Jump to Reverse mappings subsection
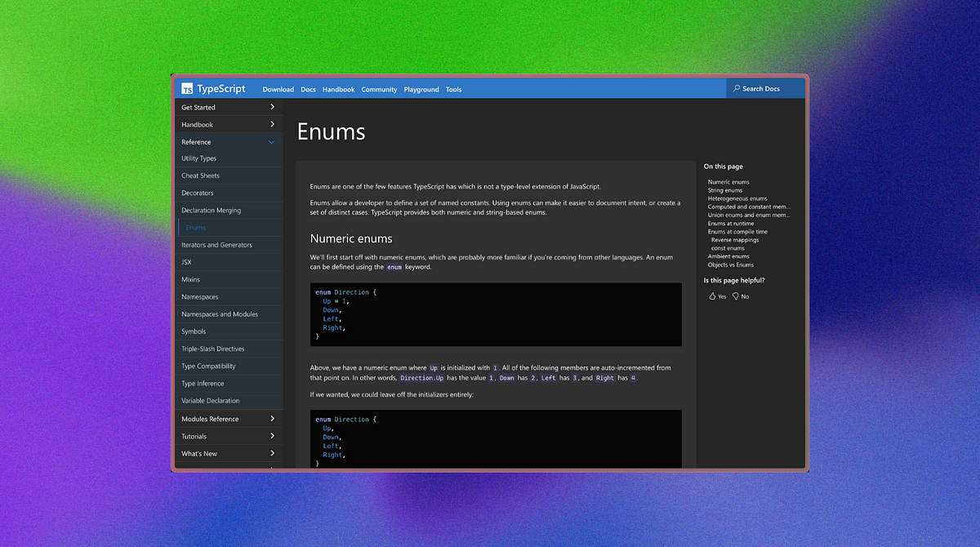The height and width of the screenshot is (547, 980). pyautogui.click(x=733, y=240)
